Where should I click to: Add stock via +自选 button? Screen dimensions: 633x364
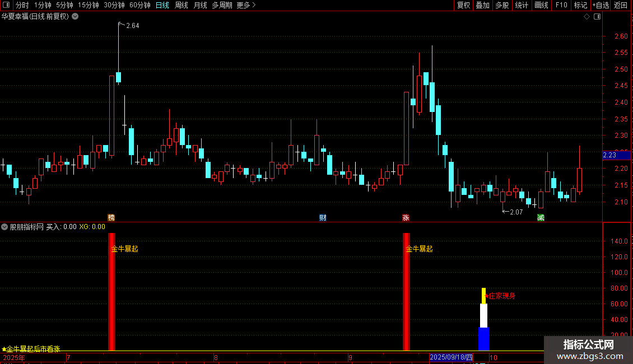[601, 5]
